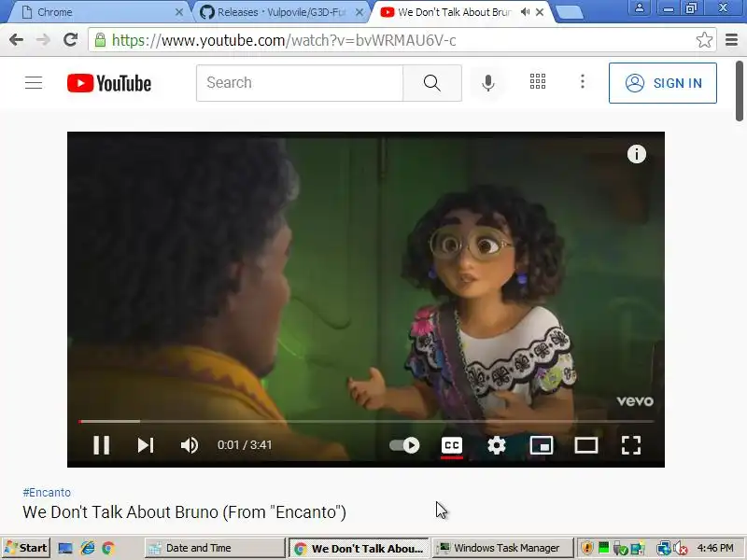Open the #Encanto hashtag link
The height and width of the screenshot is (560, 747).
tap(47, 493)
